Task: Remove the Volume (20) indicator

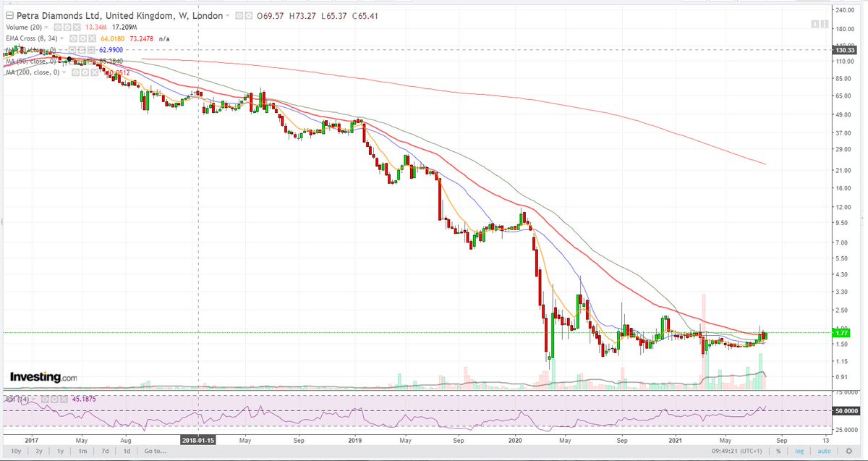Action: (77, 28)
